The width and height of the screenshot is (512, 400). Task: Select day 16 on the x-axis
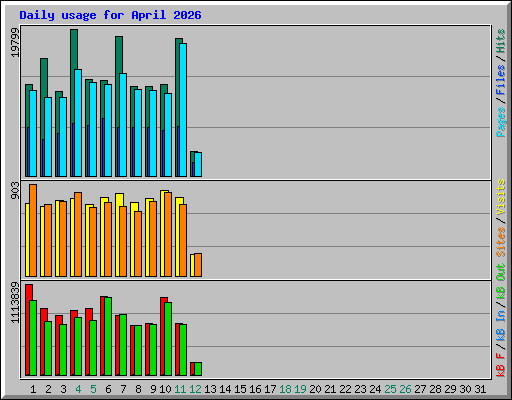pos(255,389)
